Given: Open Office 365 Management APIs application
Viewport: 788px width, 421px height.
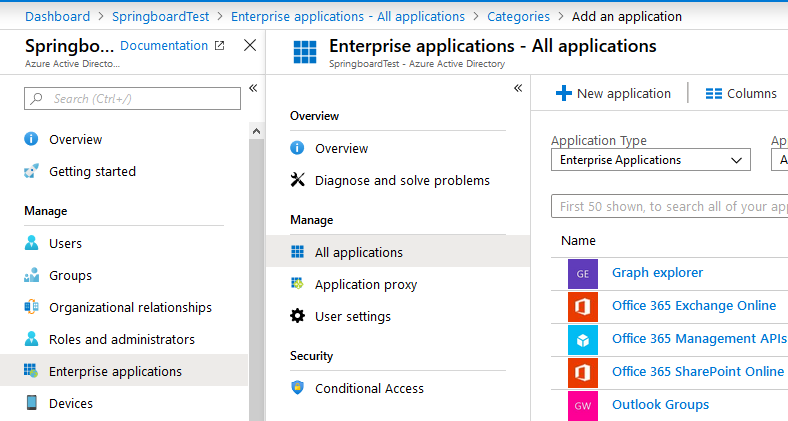Looking at the screenshot, I should click(x=700, y=339).
